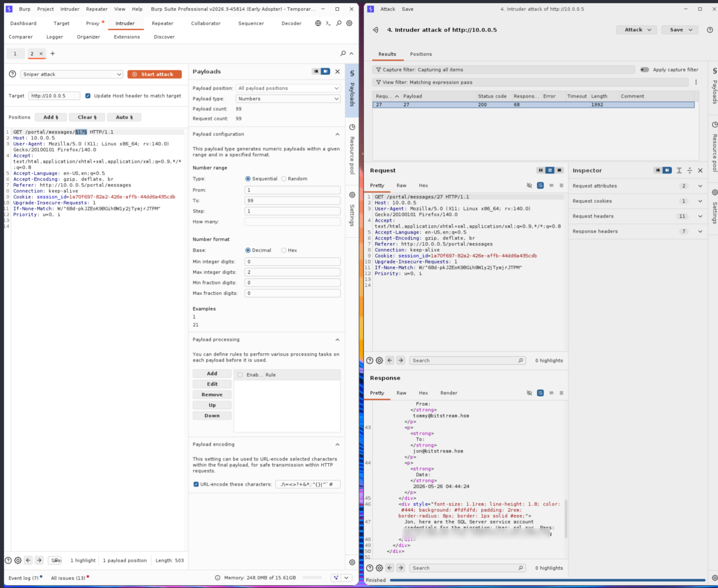Collapse the Payload processing section
This screenshot has width=718, height=588.
point(337,340)
